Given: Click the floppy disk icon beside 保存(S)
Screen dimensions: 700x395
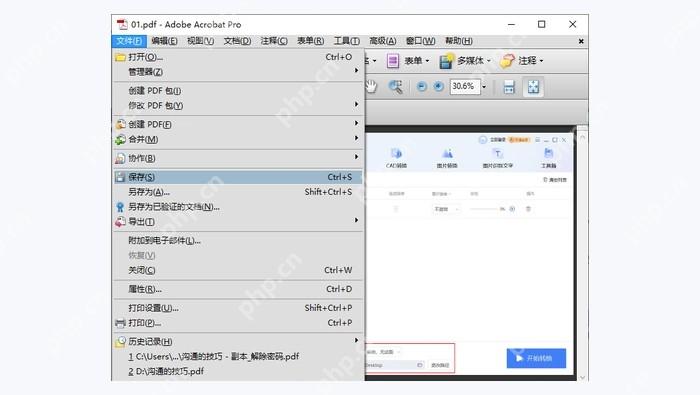Looking at the screenshot, I should [x=120, y=177].
